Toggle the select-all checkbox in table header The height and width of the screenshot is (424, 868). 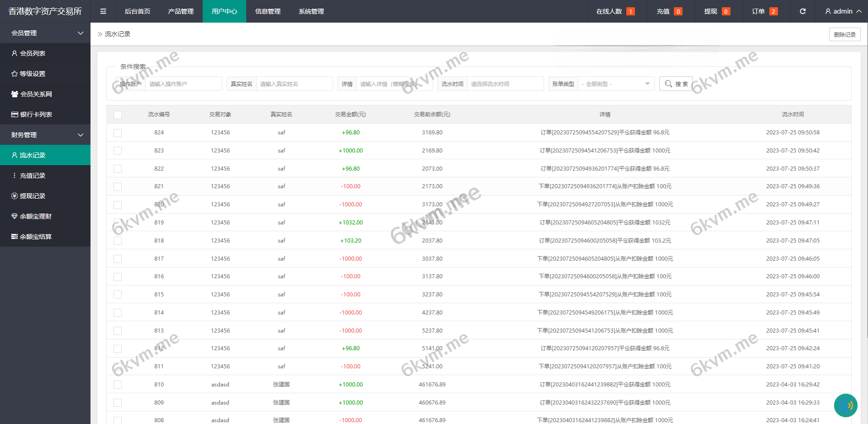[118, 115]
